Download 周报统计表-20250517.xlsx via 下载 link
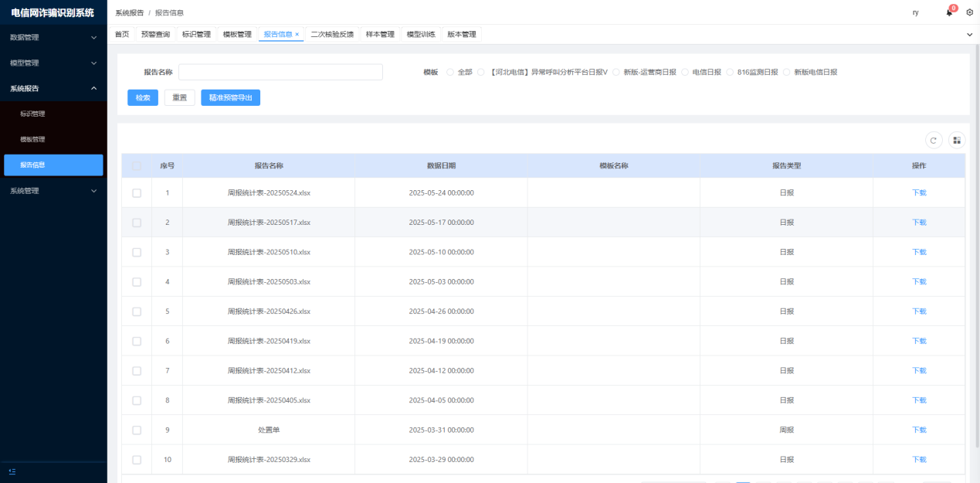 click(919, 223)
